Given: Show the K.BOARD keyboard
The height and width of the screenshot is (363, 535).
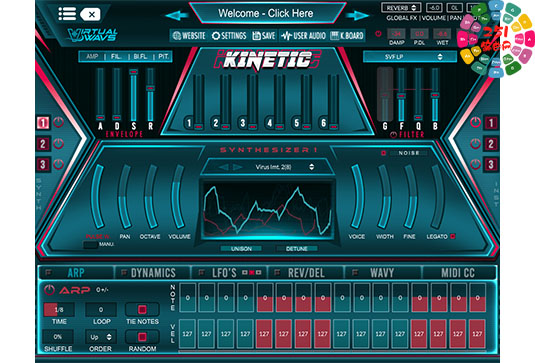Looking at the screenshot, I should [x=347, y=35].
